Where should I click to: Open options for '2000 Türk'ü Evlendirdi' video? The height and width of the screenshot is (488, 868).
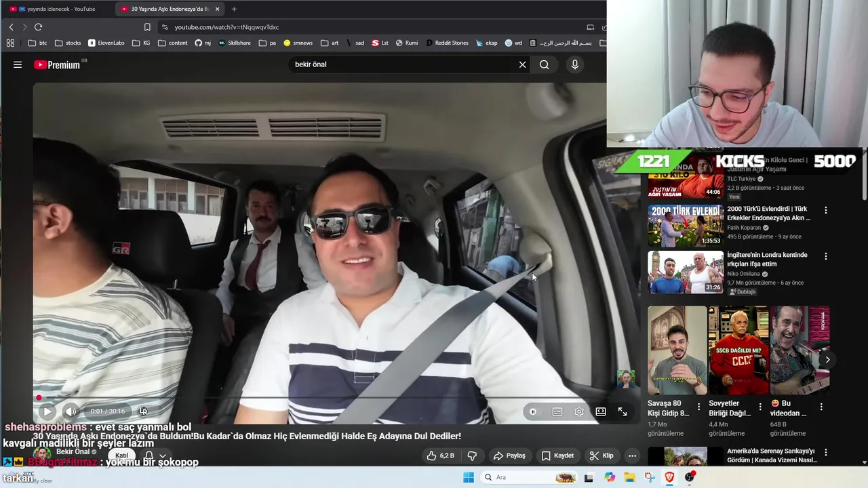(825, 210)
